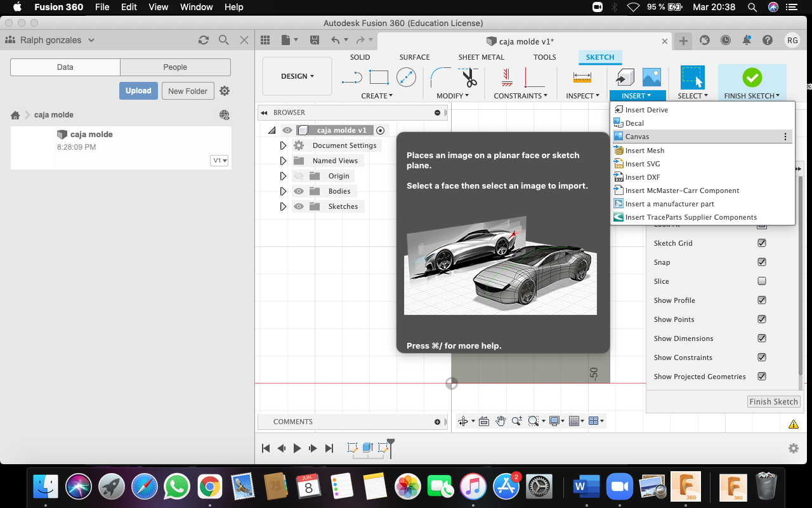This screenshot has width=812, height=508.
Task: Choose Insert SVG from the menu
Action: tap(643, 164)
